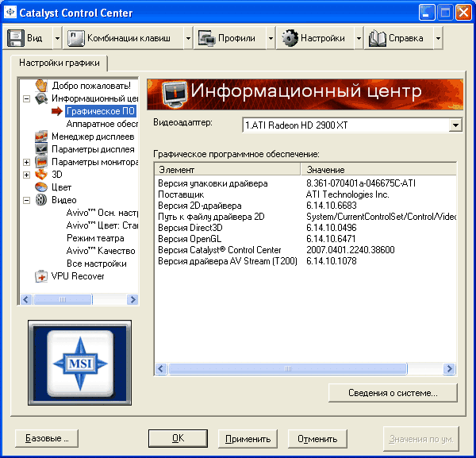
Task: Click the Вид floppy disk icon
Action: [x=16, y=38]
